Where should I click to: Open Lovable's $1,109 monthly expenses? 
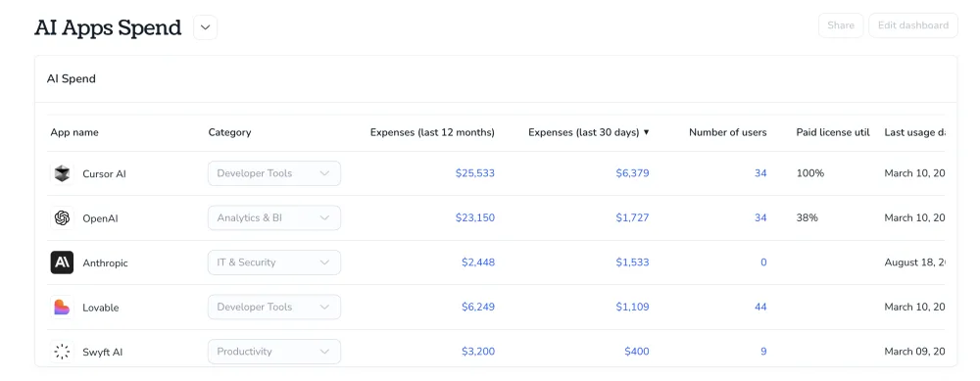click(x=632, y=307)
